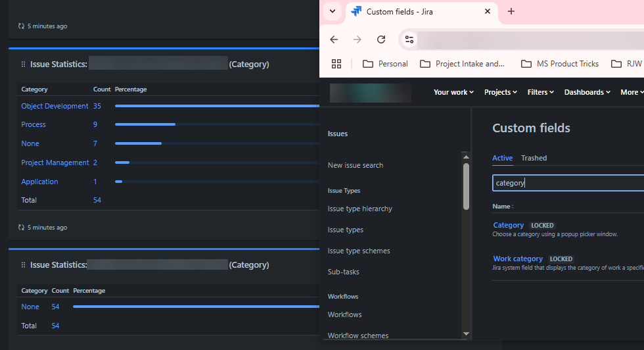Click the Jira favicon on the browser tab
Viewport: 644px width, 350px height.
coord(356,12)
